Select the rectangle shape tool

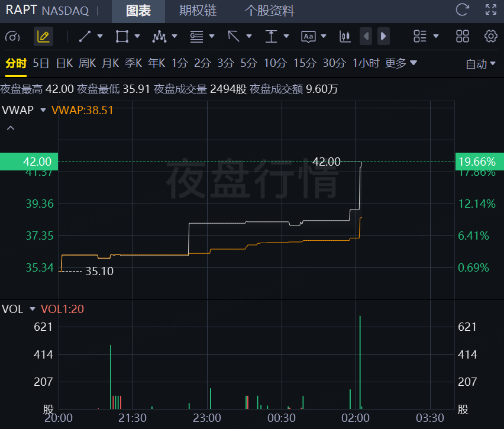tap(122, 36)
